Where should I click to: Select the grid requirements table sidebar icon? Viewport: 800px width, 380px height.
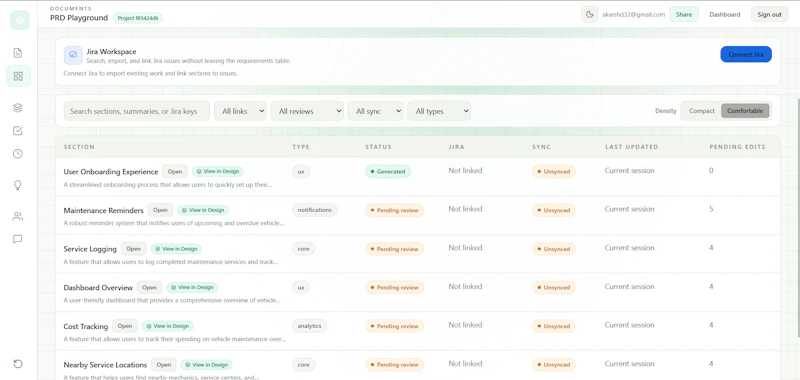[18, 77]
